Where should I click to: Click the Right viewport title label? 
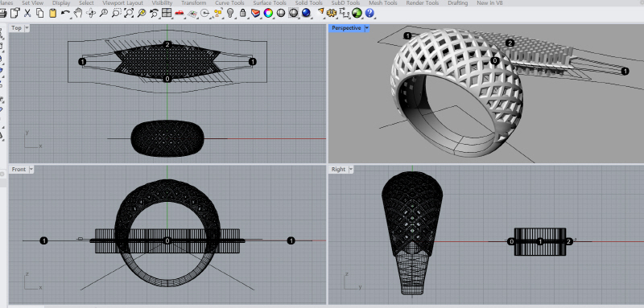point(338,170)
